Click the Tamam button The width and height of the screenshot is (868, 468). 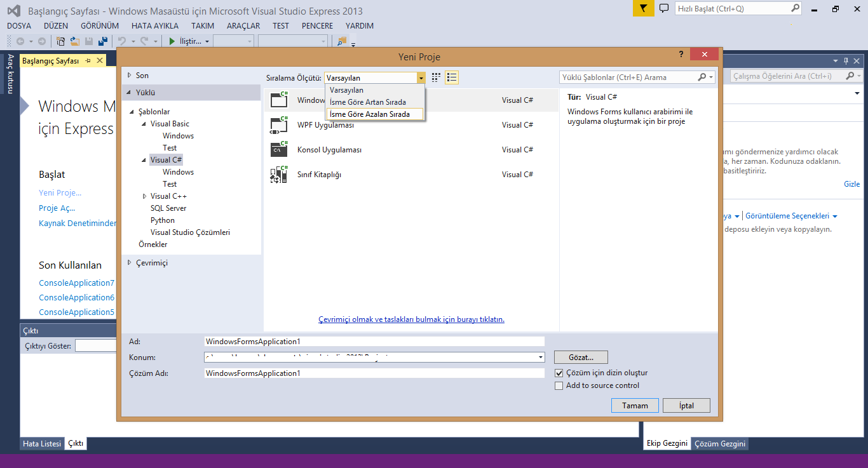(635, 406)
